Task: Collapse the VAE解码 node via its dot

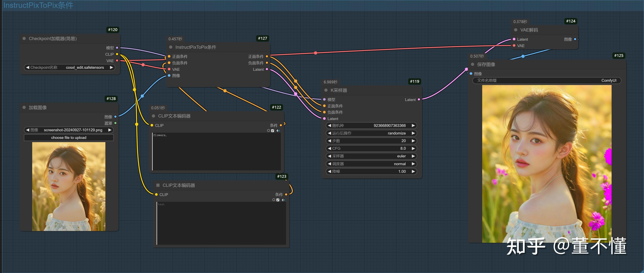Action: [516, 30]
